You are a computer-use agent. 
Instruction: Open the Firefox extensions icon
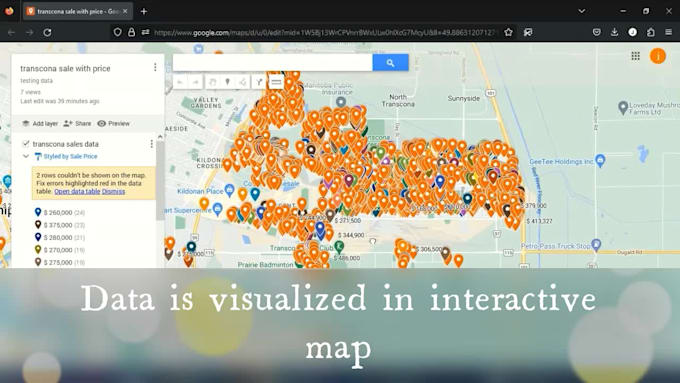651,32
